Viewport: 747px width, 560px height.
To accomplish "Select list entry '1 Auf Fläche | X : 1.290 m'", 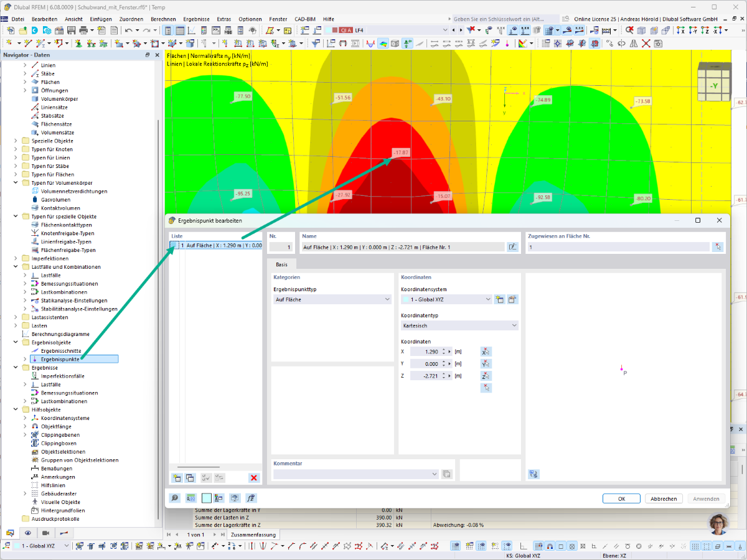I will click(x=215, y=246).
